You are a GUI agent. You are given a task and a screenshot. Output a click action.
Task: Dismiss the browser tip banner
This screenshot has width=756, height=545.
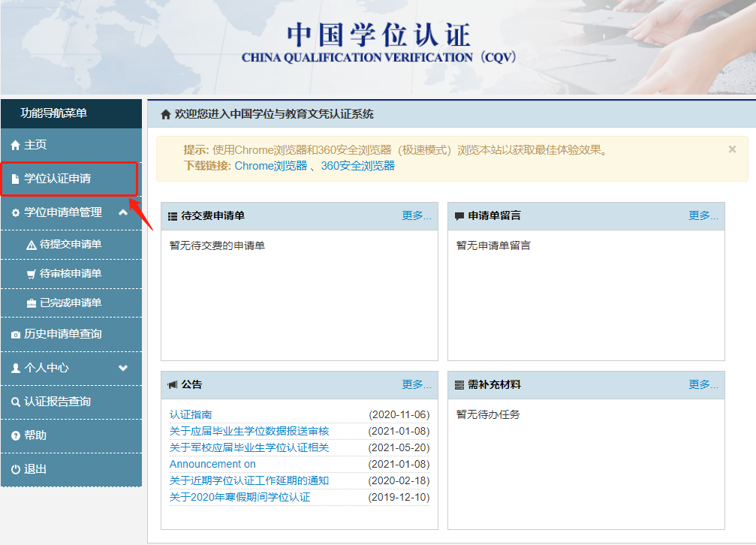[733, 149]
